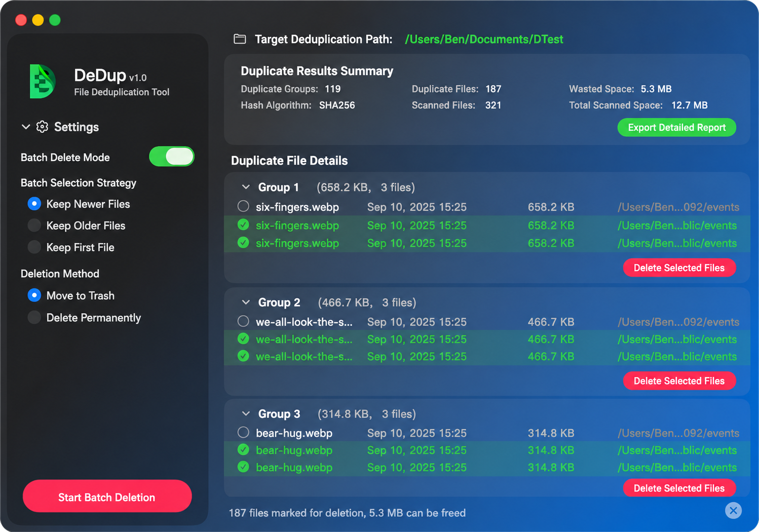Viewport: 759px width, 532px height.
Task: Check the unselected bear-hug.webp file checkbox
Action: click(x=243, y=432)
